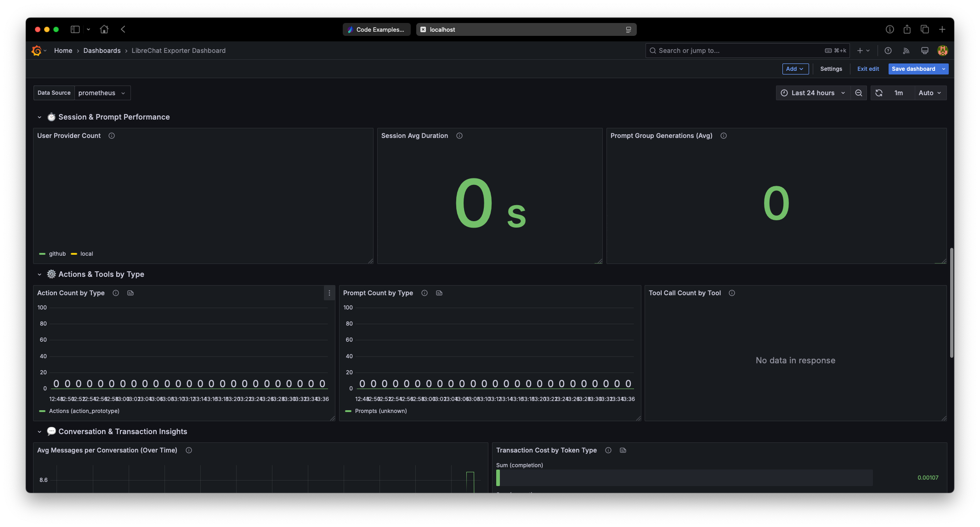Open the user profile avatar
The image size is (980, 527).
[942, 51]
